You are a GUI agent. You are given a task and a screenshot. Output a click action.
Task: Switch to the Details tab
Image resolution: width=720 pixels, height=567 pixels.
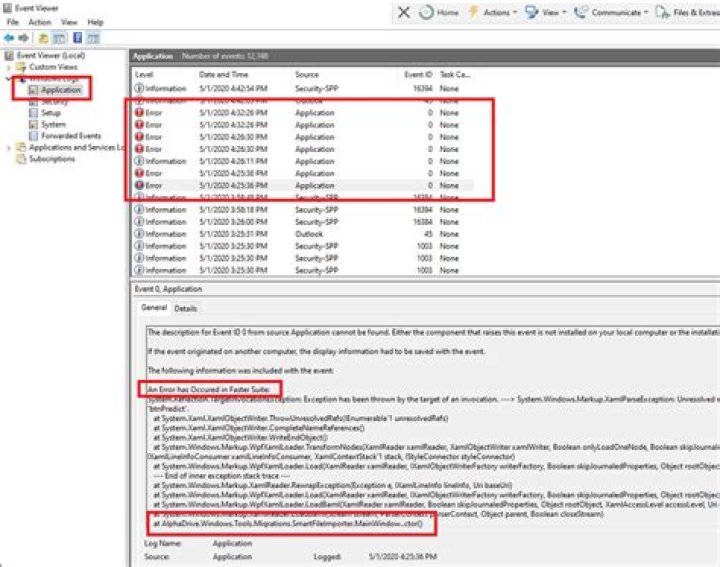(186, 309)
